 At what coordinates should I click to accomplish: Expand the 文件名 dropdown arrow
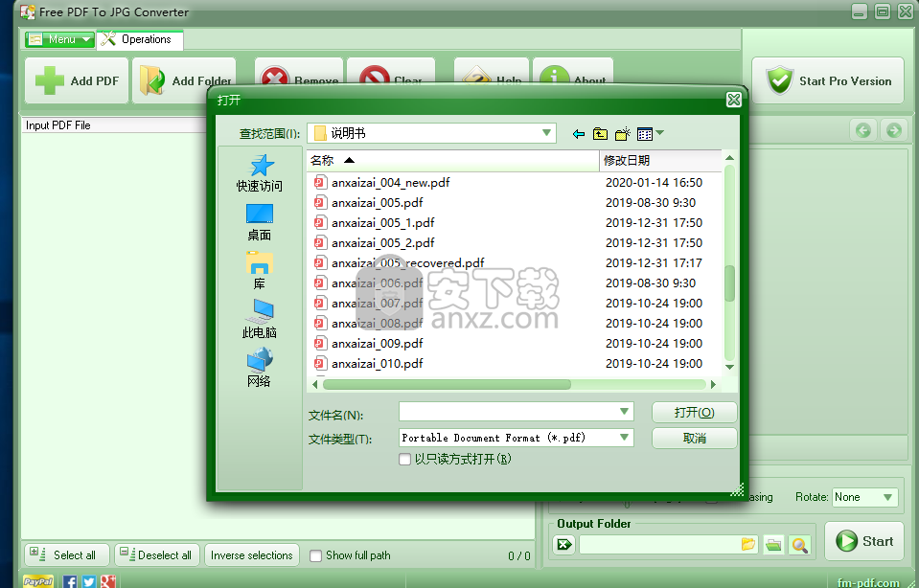click(x=624, y=411)
